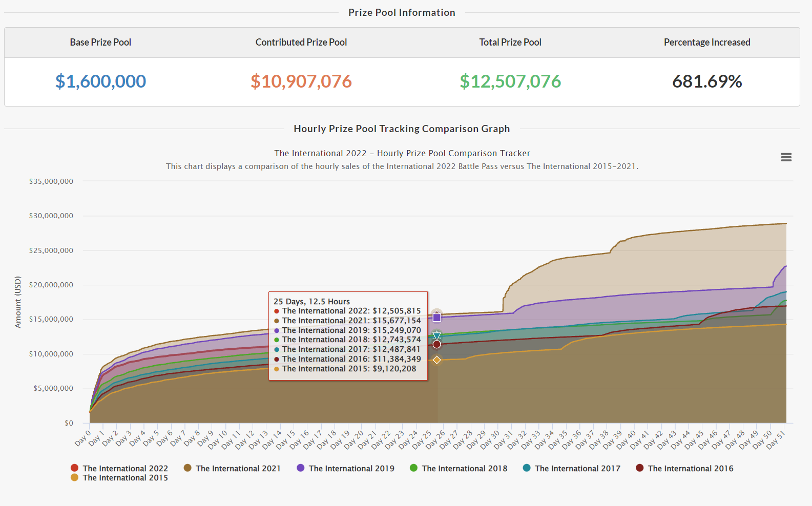Click the purple square 2019 data marker
Image resolution: width=812 pixels, height=506 pixels.
tap(436, 318)
